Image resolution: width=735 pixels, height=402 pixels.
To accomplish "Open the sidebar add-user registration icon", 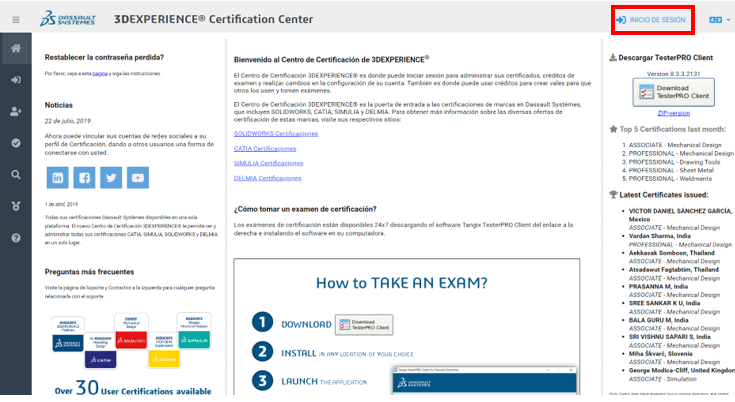I will click(16, 112).
